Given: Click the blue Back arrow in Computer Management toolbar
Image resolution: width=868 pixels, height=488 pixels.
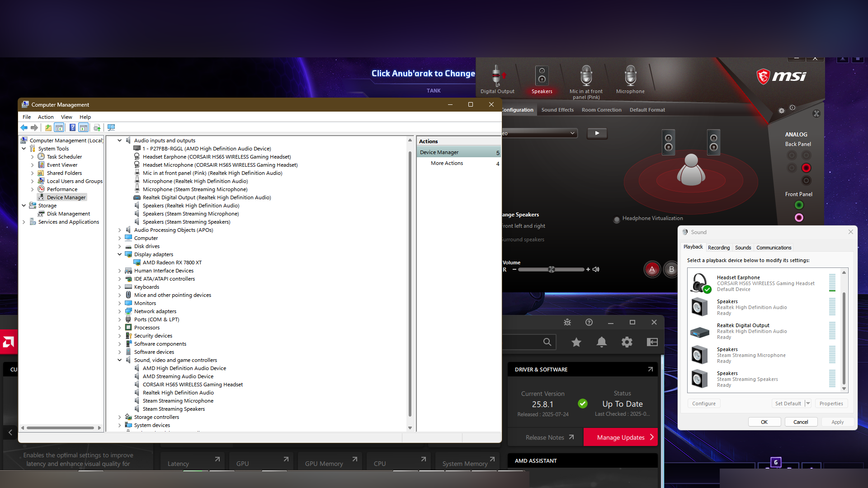Looking at the screenshot, I should pyautogui.click(x=24, y=128).
